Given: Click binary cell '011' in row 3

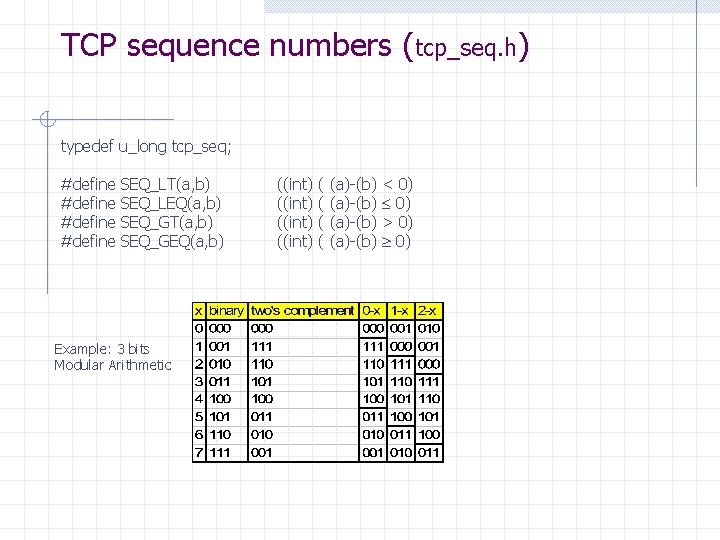Looking at the screenshot, I should 226,382.
